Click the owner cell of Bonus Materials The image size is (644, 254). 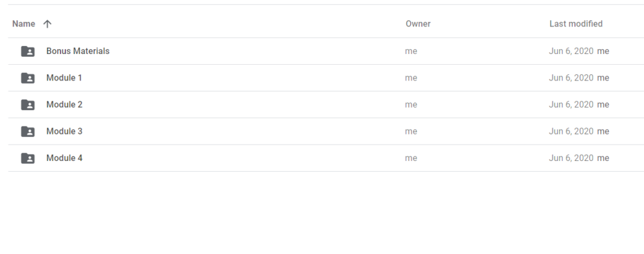coord(411,52)
